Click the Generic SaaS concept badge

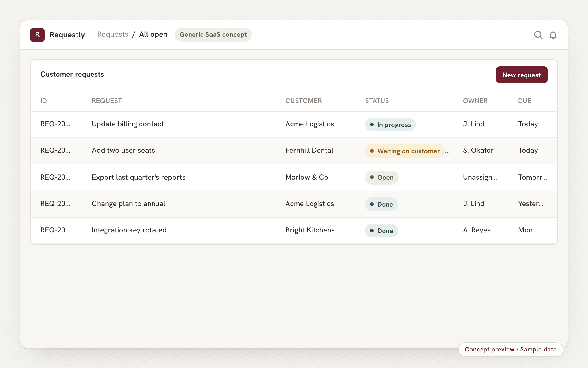coord(213,35)
